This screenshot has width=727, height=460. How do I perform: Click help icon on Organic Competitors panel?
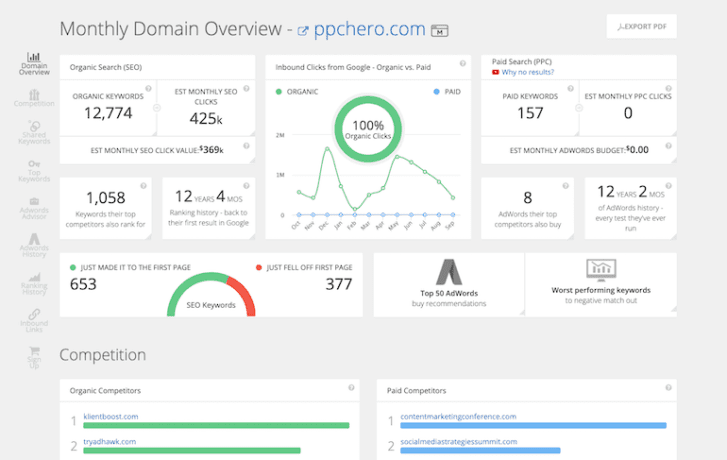(x=351, y=387)
